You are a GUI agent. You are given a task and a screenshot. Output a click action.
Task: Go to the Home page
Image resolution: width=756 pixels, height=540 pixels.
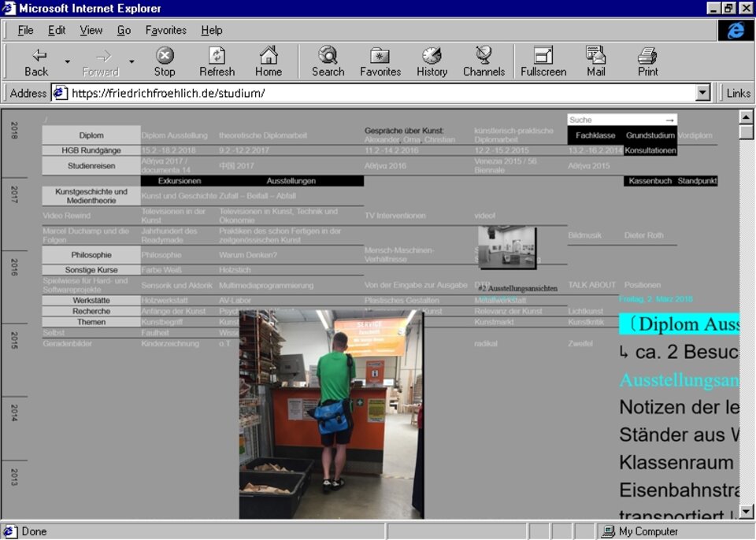click(269, 62)
